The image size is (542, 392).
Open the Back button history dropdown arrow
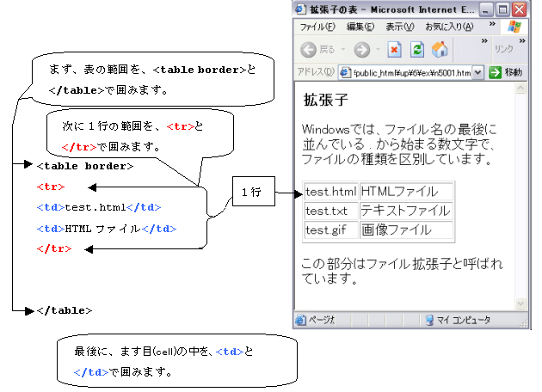[342, 50]
